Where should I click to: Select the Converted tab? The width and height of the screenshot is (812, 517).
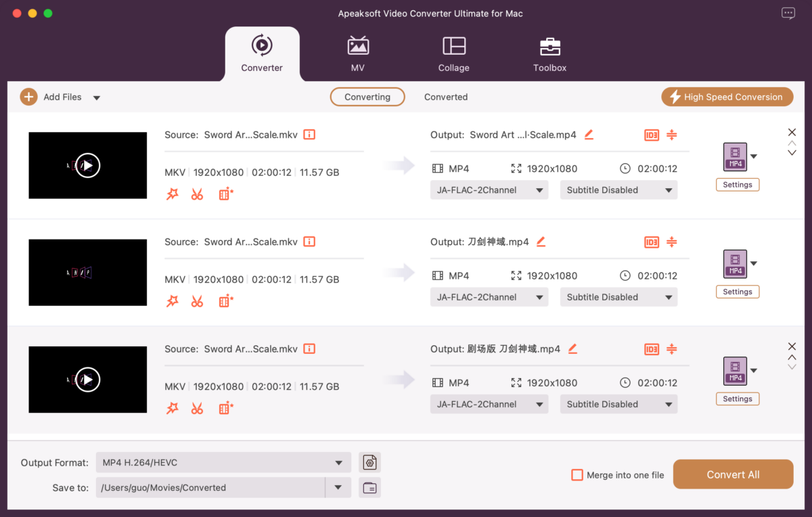[446, 97]
